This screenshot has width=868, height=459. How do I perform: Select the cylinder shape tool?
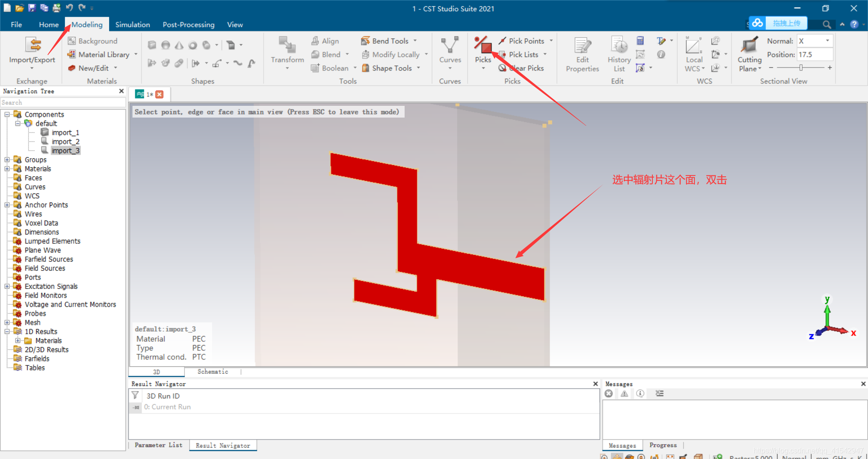coord(206,45)
